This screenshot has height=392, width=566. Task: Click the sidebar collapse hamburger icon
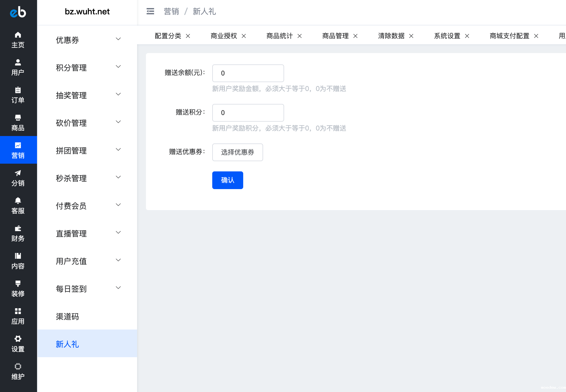pos(150,11)
